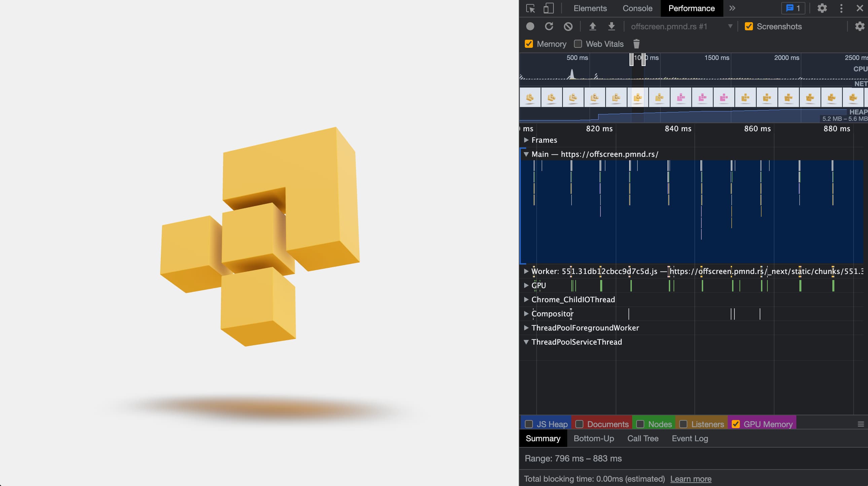Uncheck the Memory checkbox
This screenshot has width=868, height=486.
pyautogui.click(x=529, y=44)
